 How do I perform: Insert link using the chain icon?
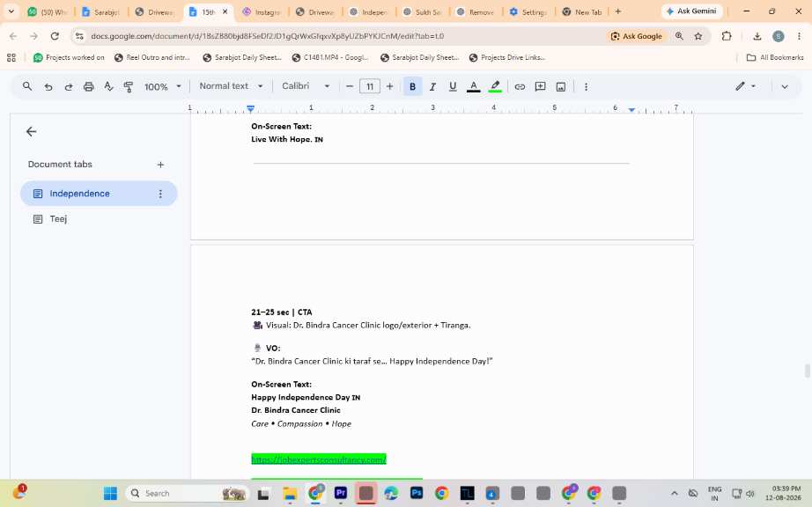(520, 87)
